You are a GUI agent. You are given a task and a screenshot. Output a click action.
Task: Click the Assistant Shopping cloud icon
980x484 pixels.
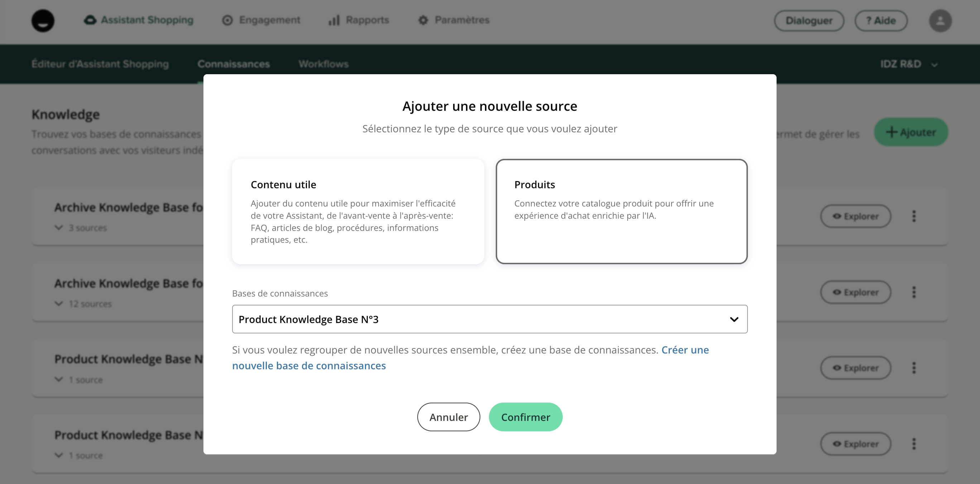pyautogui.click(x=90, y=20)
